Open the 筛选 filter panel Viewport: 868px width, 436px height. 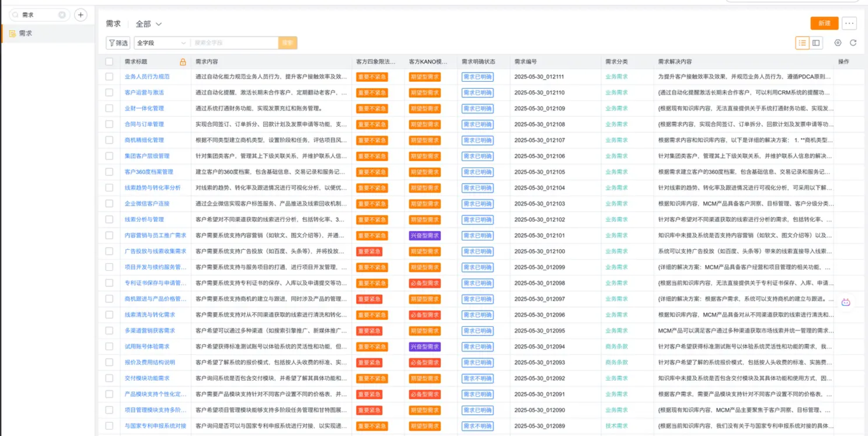pyautogui.click(x=118, y=43)
